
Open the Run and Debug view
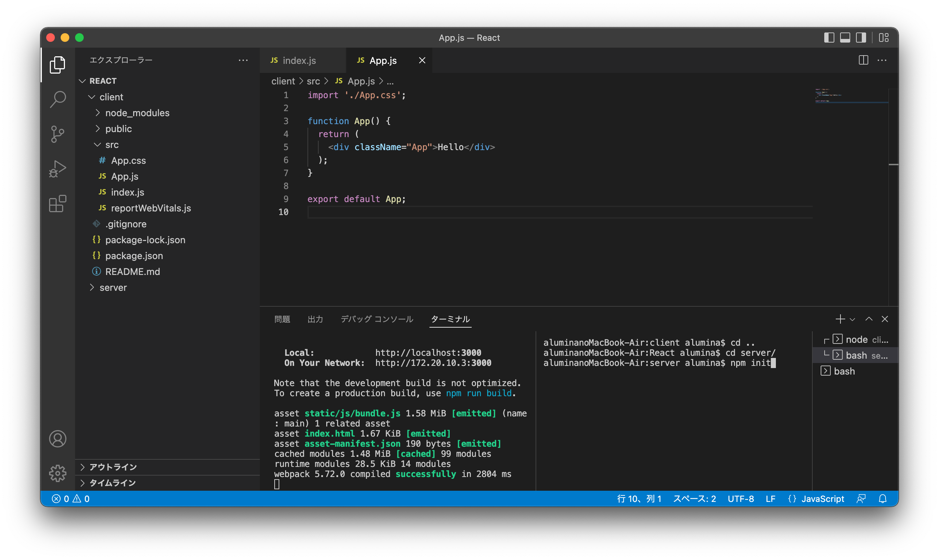57,169
